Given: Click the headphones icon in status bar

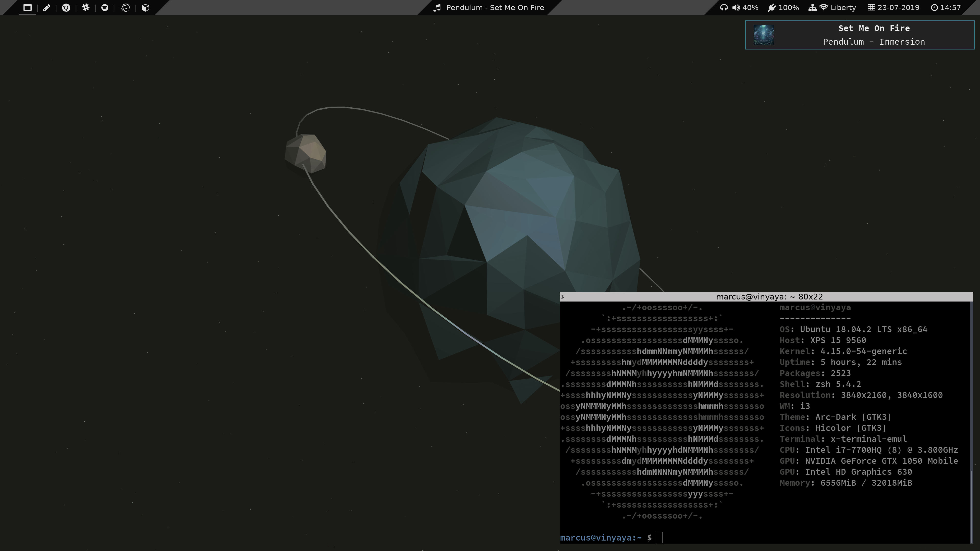Looking at the screenshot, I should tap(724, 8).
